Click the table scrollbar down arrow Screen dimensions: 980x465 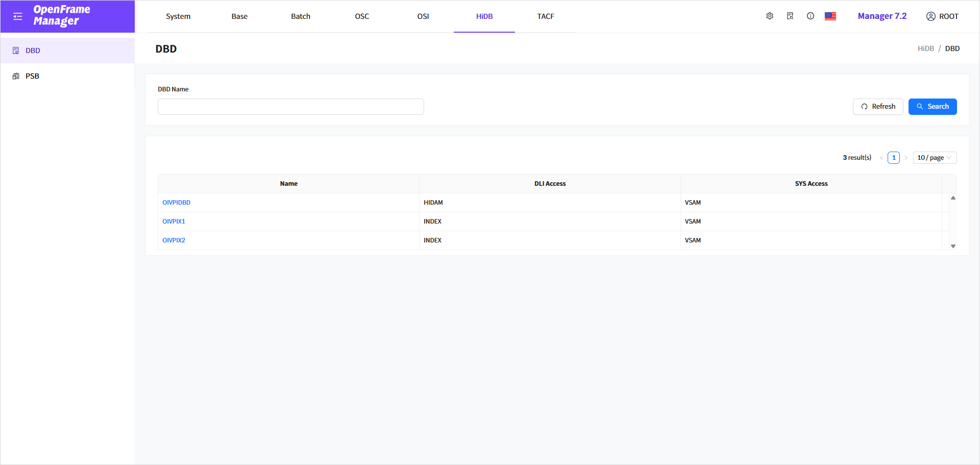point(953,246)
